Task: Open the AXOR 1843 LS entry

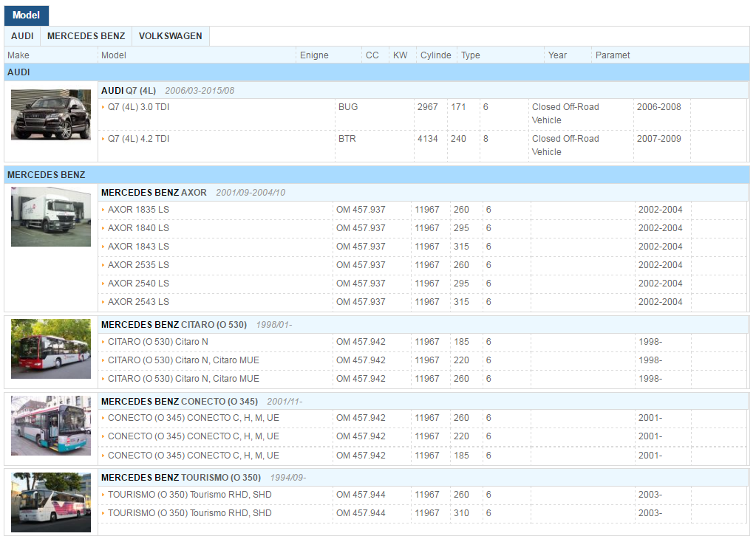Action: 138,246
